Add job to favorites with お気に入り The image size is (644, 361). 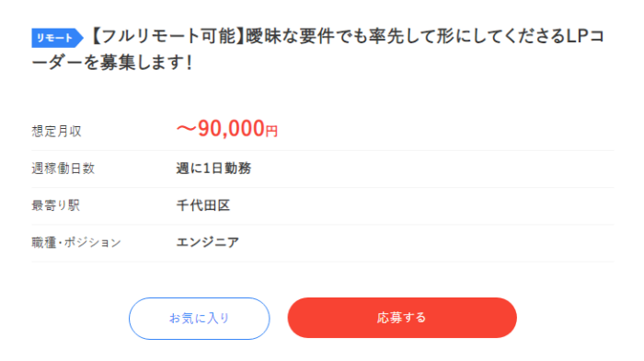[200, 319]
